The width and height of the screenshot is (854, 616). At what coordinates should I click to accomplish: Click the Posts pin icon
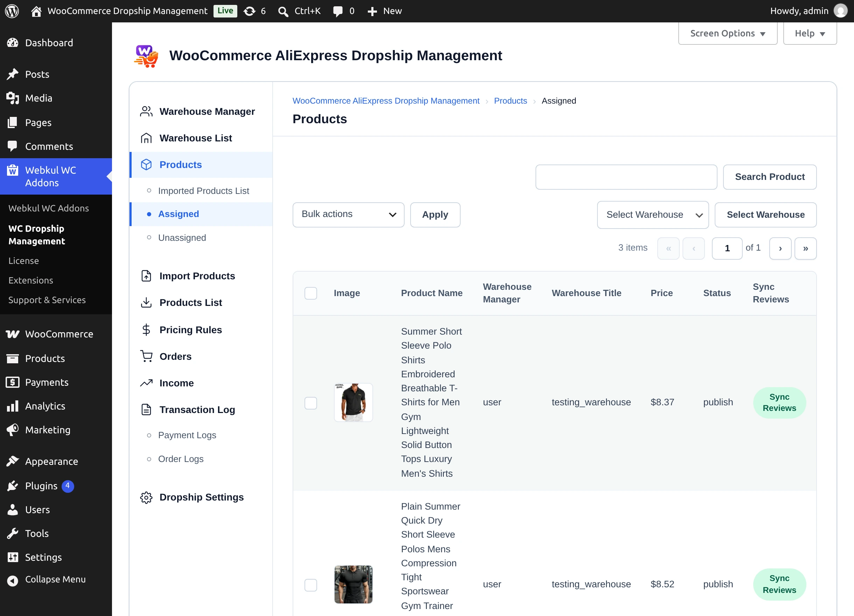tap(13, 74)
